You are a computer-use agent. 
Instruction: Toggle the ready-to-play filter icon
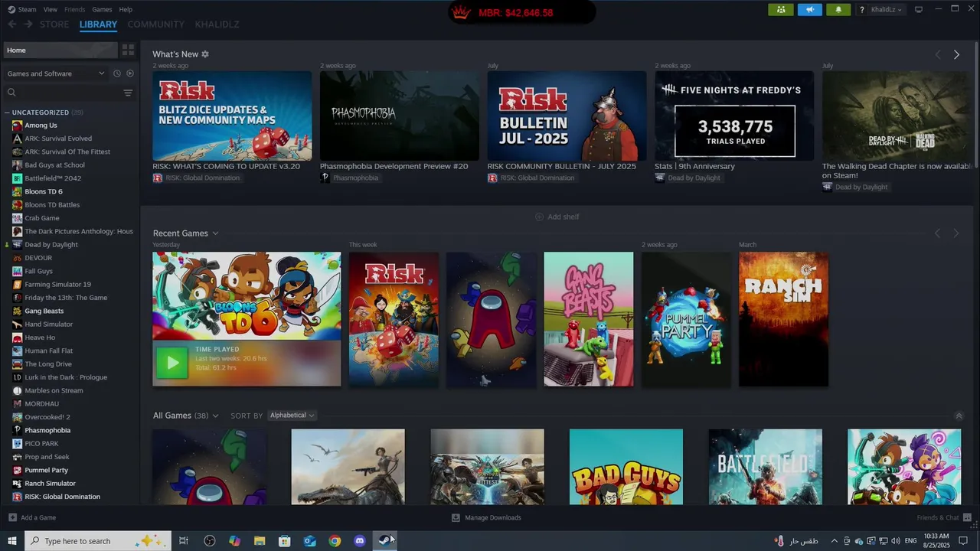(x=129, y=73)
